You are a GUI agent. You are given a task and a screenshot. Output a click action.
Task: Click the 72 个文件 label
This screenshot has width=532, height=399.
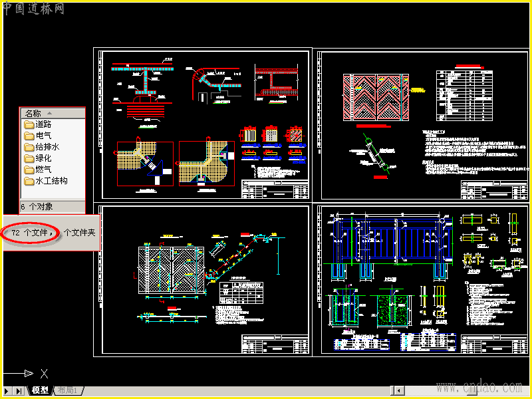(32, 233)
